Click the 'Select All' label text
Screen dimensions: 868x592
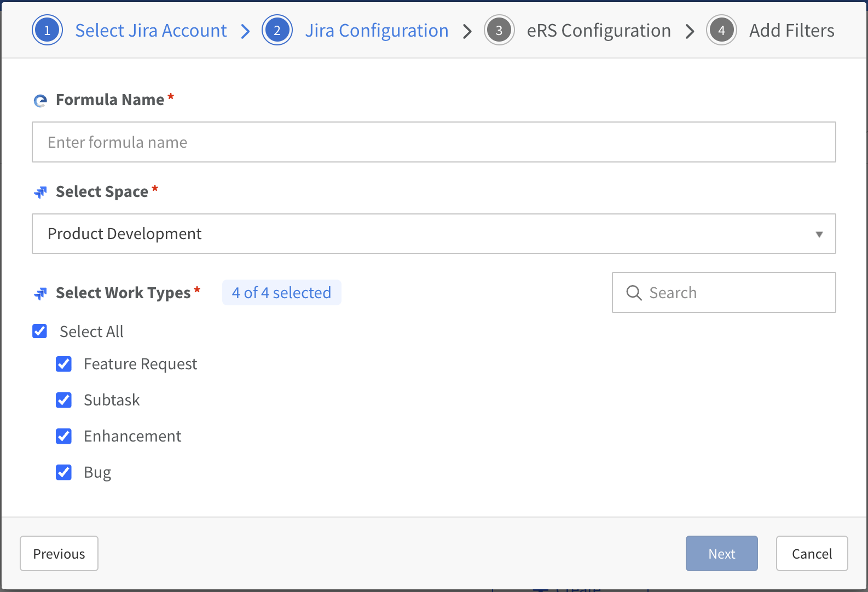91,332
